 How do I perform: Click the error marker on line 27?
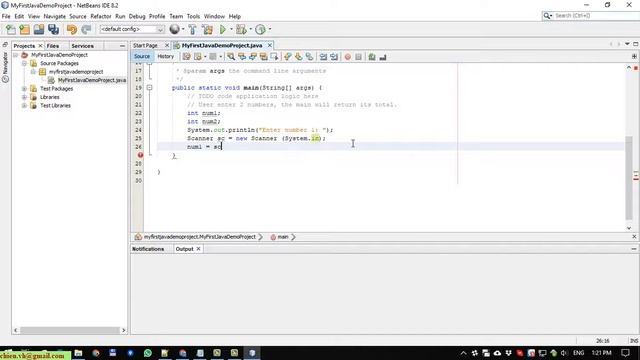coord(140,155)
